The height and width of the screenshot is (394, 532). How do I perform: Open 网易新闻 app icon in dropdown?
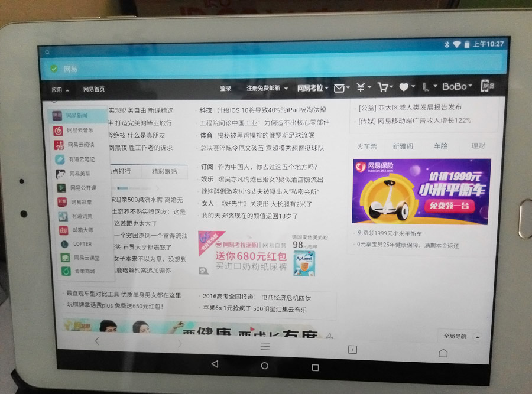tap(57, 116)
